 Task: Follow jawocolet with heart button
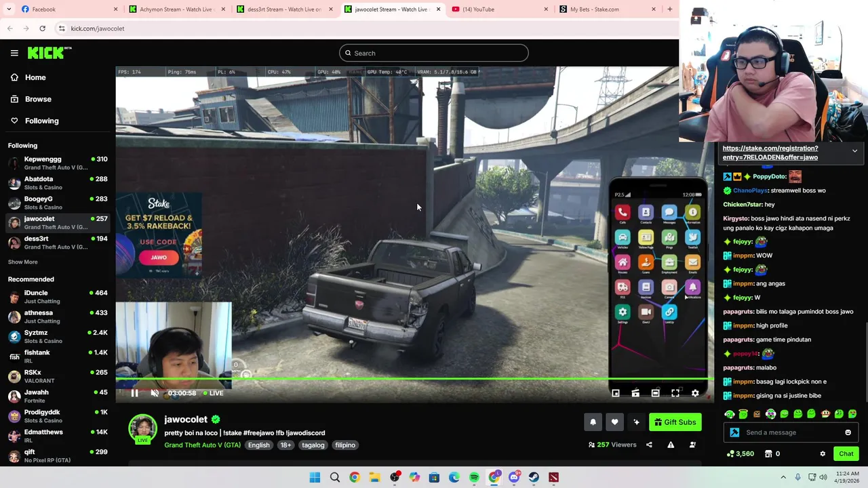[614, 422]
